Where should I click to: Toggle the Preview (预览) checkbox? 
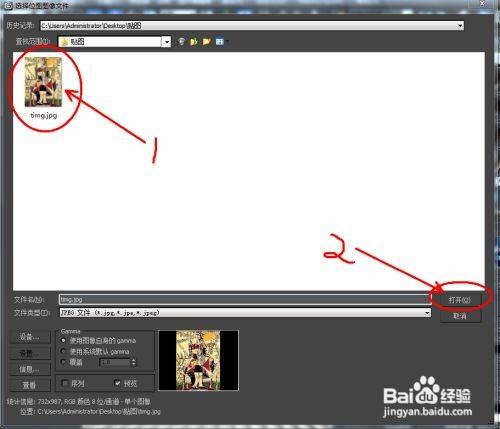coord(117,383)
